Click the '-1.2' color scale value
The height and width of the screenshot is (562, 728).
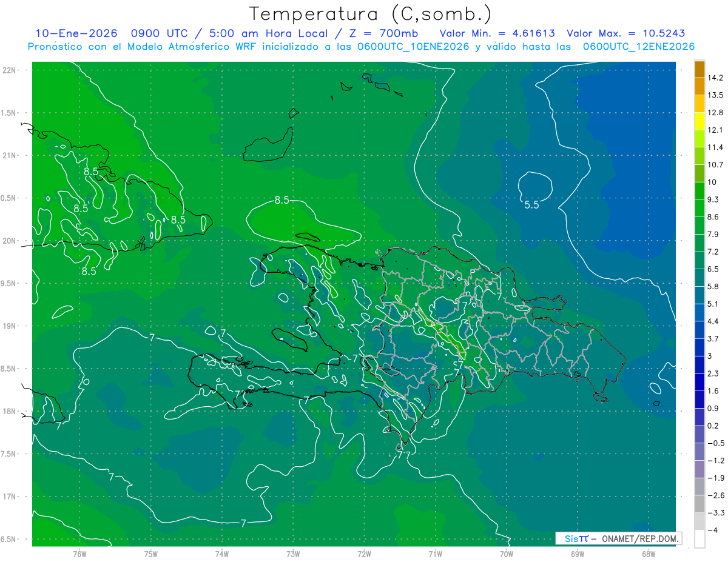point(715,460)
